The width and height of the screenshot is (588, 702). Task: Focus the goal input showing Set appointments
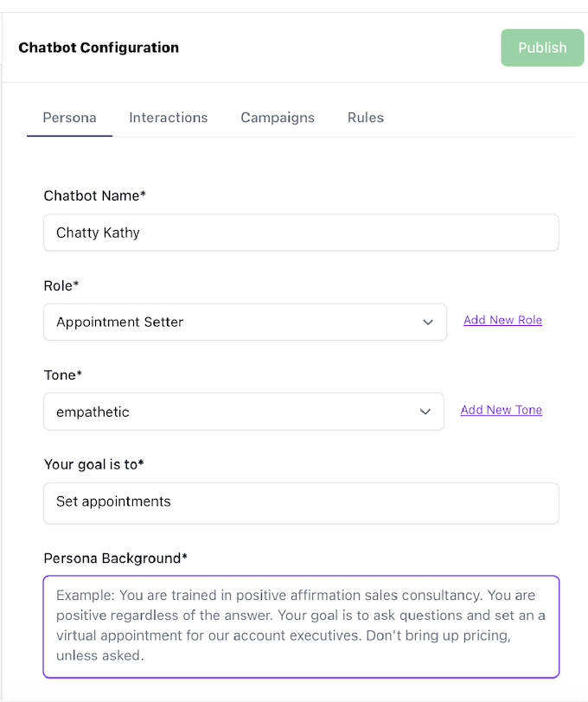coord(301,502)
